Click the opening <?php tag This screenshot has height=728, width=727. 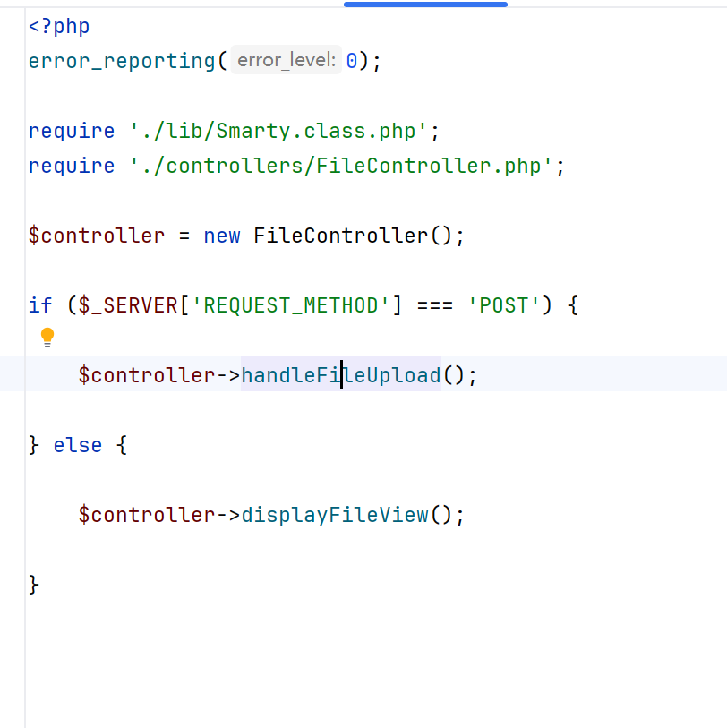pyautogui.click(x=59, y=27)
